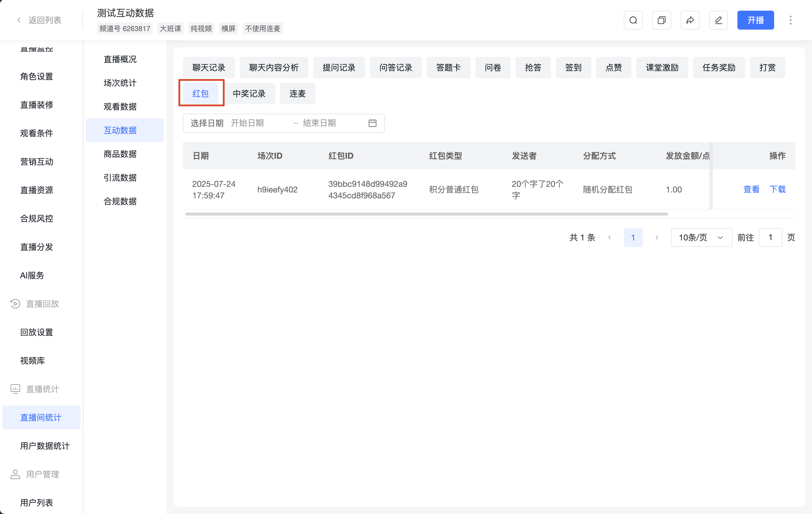812x514 pixels.
Task: Click 查看 link for the red packet row
Action: pyautogui.click(x=751, y=189)
